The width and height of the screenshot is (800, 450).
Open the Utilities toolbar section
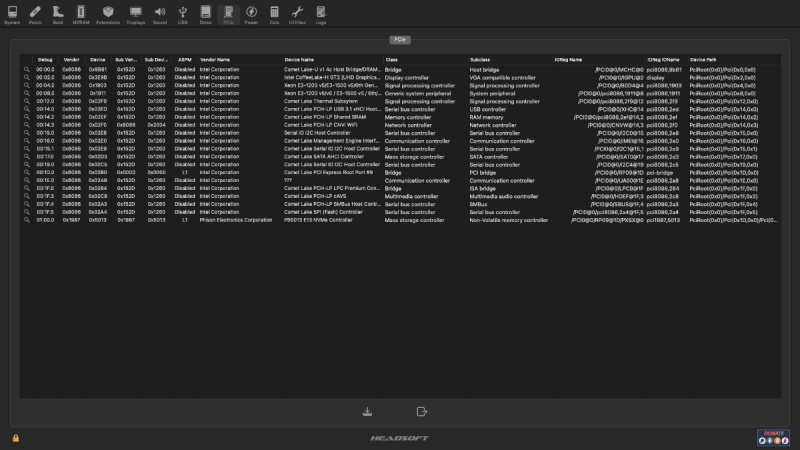tap(297, 15)
